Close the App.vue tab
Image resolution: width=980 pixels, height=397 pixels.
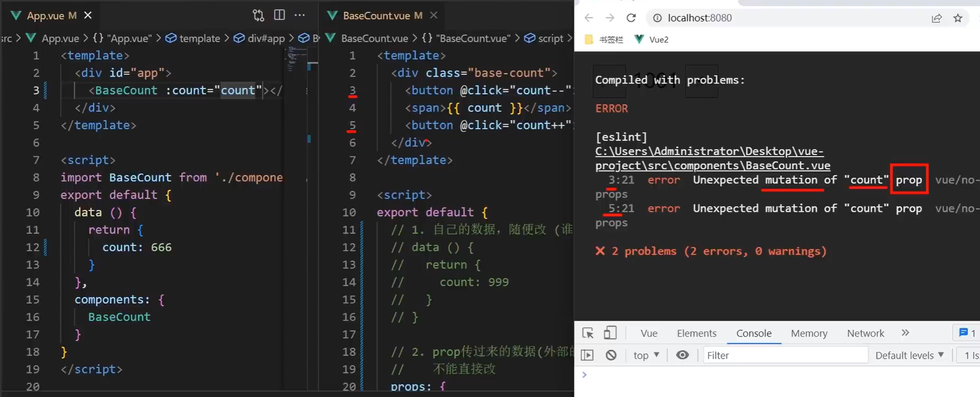(88, 15)
